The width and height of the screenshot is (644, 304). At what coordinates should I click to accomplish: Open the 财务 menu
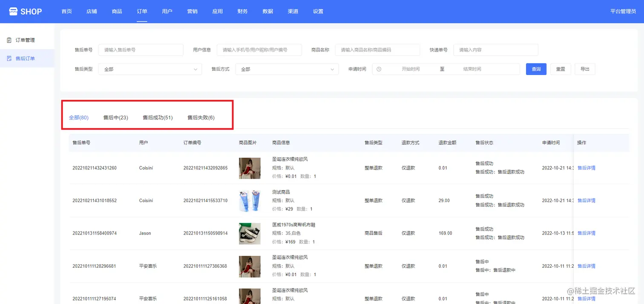tap(242, 12)
